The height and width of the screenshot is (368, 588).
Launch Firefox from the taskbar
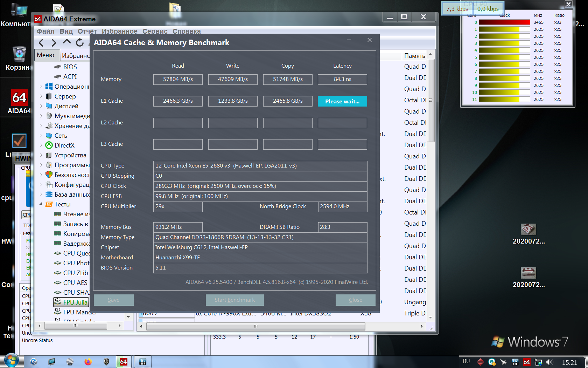[88, 362]
